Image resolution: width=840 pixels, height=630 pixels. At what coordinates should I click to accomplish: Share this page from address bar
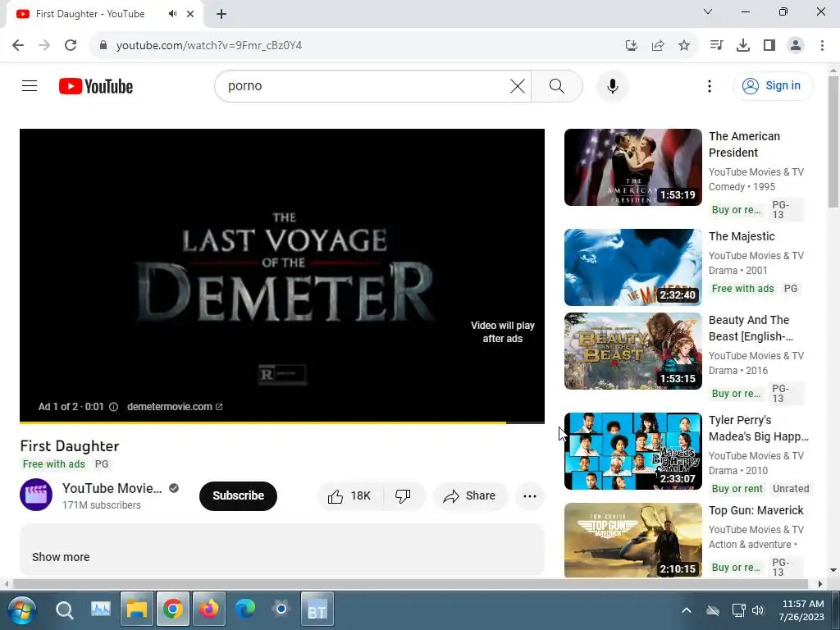tap(658, 46)
